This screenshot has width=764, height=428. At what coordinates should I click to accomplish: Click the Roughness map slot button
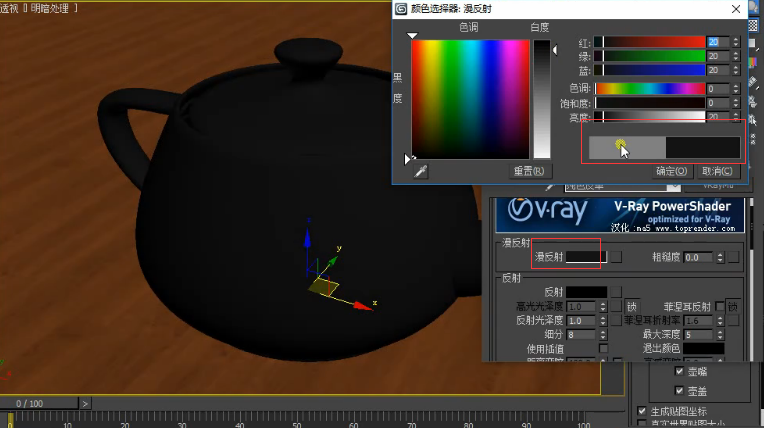pos(733,257)
